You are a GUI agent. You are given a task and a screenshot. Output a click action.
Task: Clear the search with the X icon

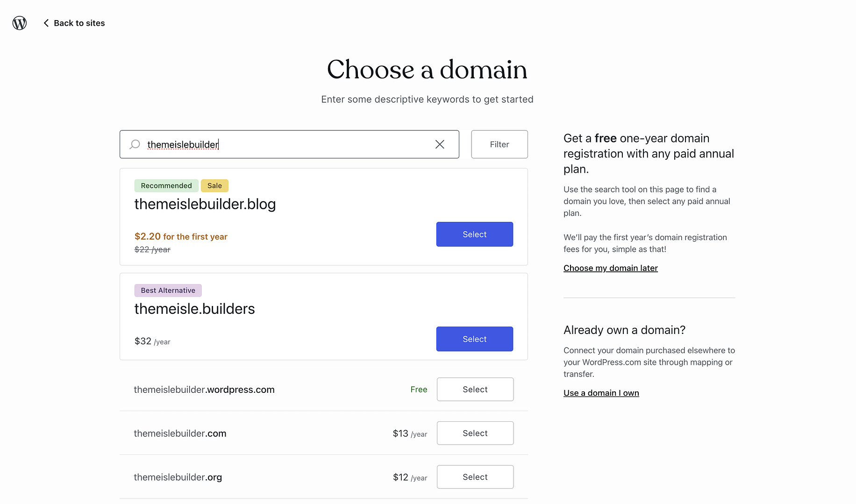click(439, 144)
